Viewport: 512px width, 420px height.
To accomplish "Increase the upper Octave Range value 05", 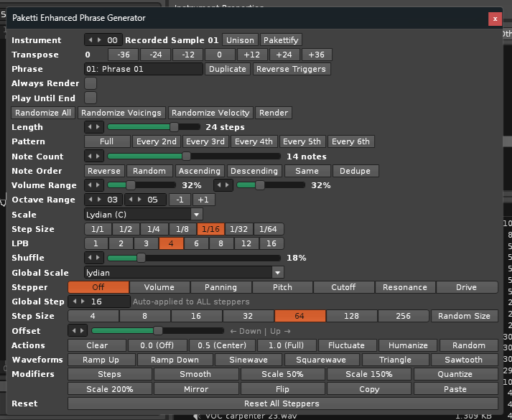I will pyautogui.click(x=139, y=200).
